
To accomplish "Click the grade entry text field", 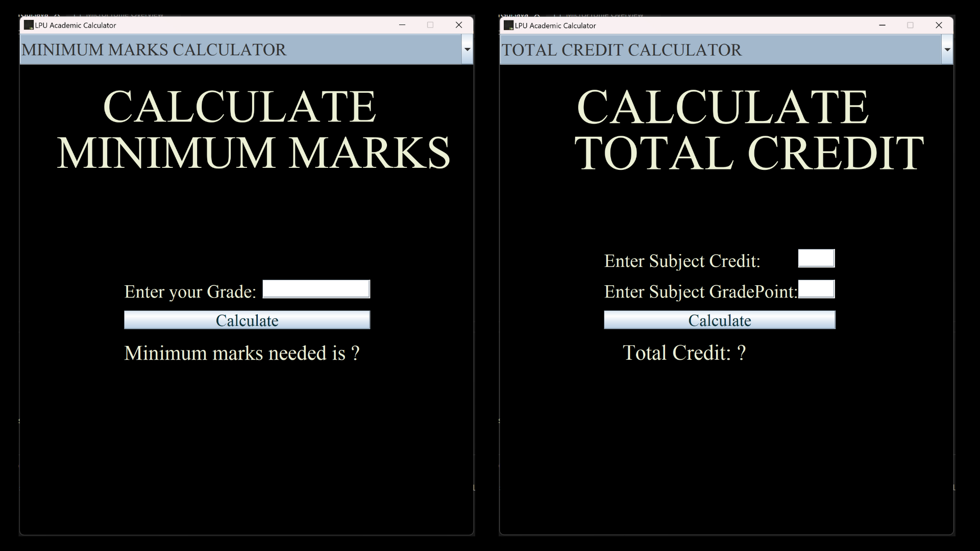I will [315, 289].
